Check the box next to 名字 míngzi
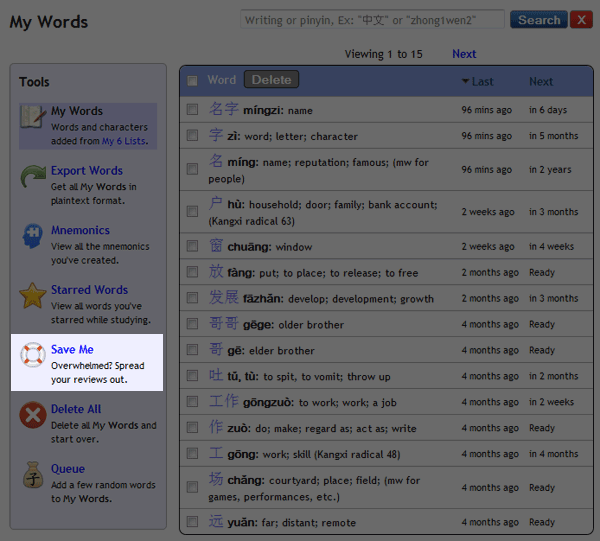Screen dimensions: 600x541 point(192,110)
